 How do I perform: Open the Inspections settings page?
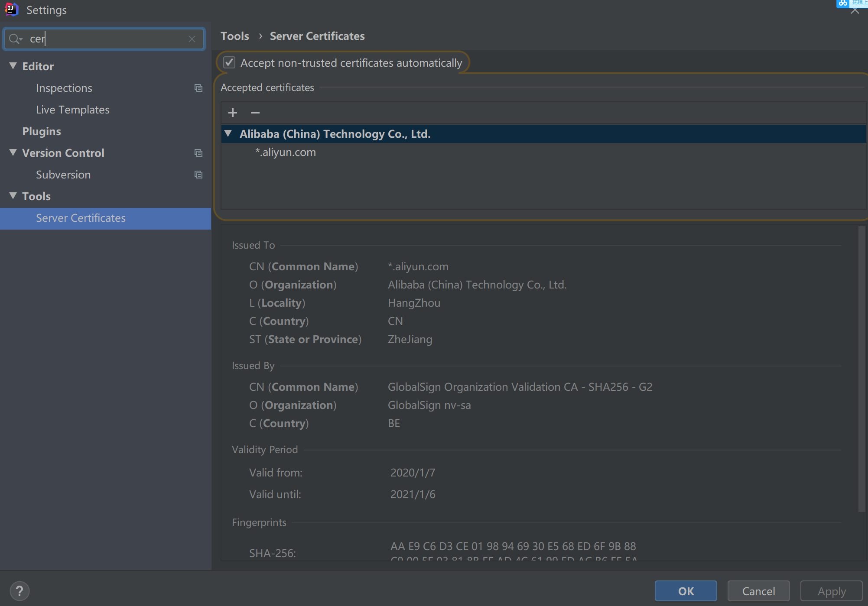click(x=64, y=88)
